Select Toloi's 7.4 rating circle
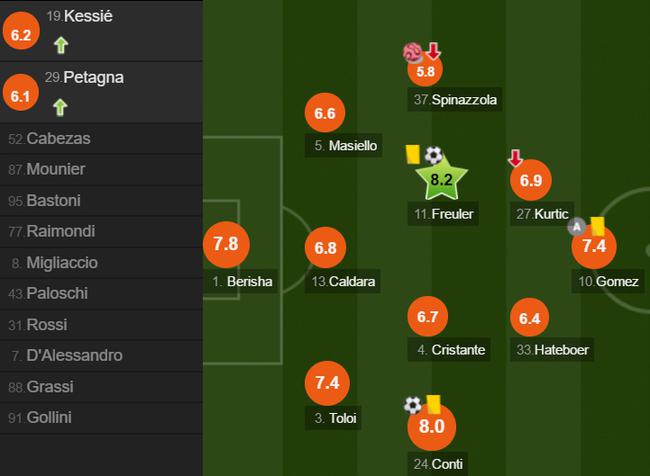The width and height of the screenshot is (650, 476). click(327, 383)
